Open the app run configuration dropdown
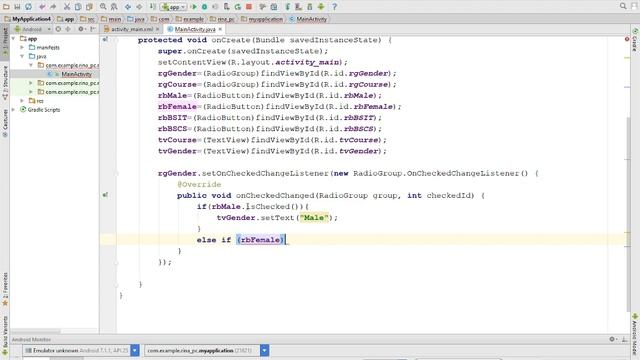Image resolution: width=640 pixels, height=360 pixels. point(173,7)
